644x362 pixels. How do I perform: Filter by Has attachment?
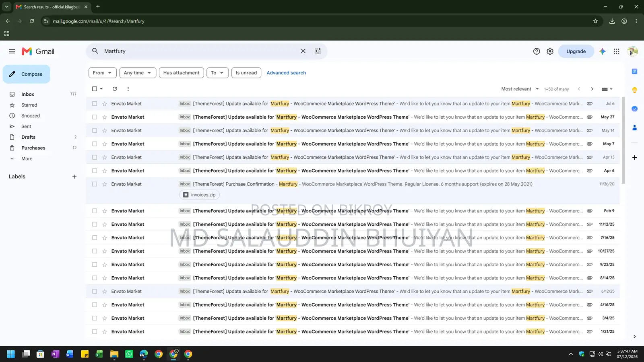tap(181, 73)
